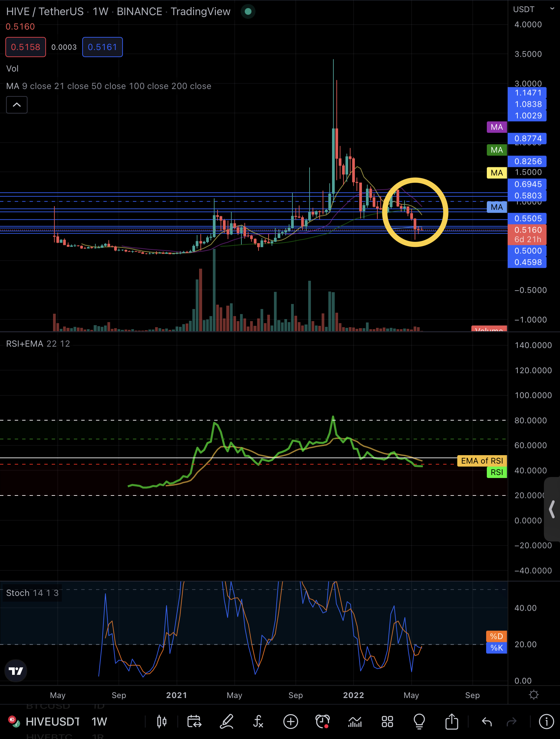Open the symbol info icon
Screen dimensions: 560x739
(546, 721)
